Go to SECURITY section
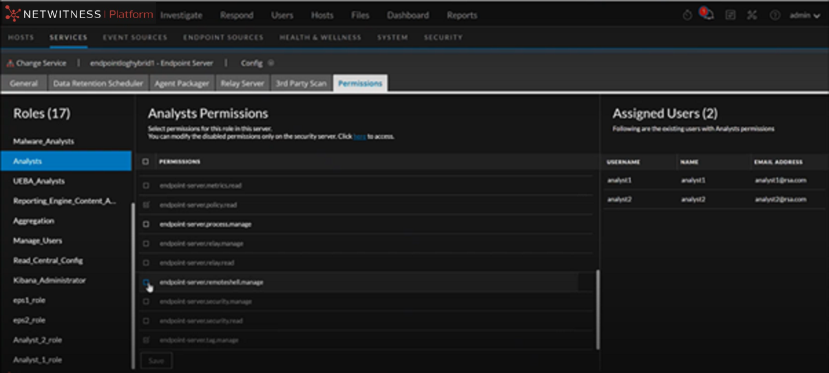Screen dimensions: 829x373 [x=443, y=38]
